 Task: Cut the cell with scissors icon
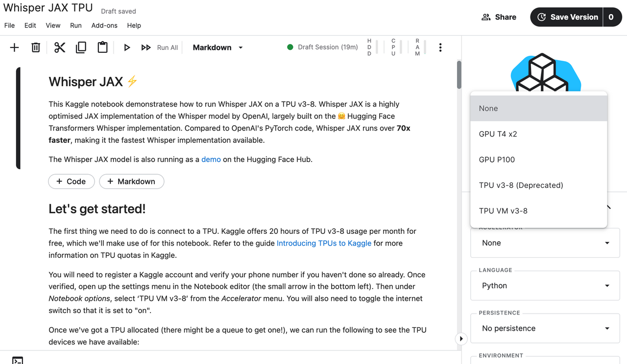point(60,47)
